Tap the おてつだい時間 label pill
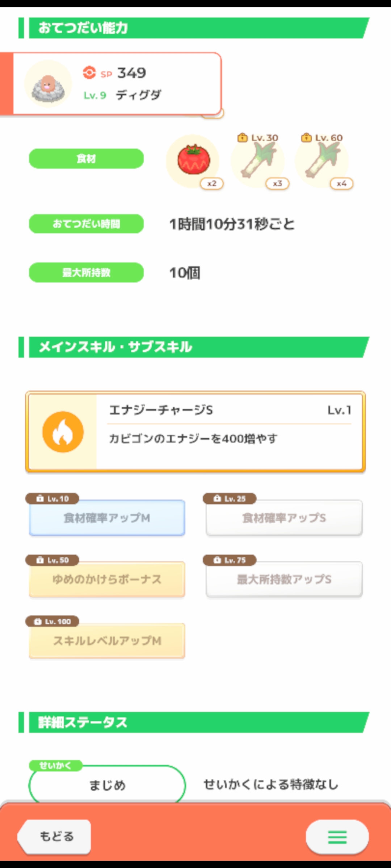 86,224
